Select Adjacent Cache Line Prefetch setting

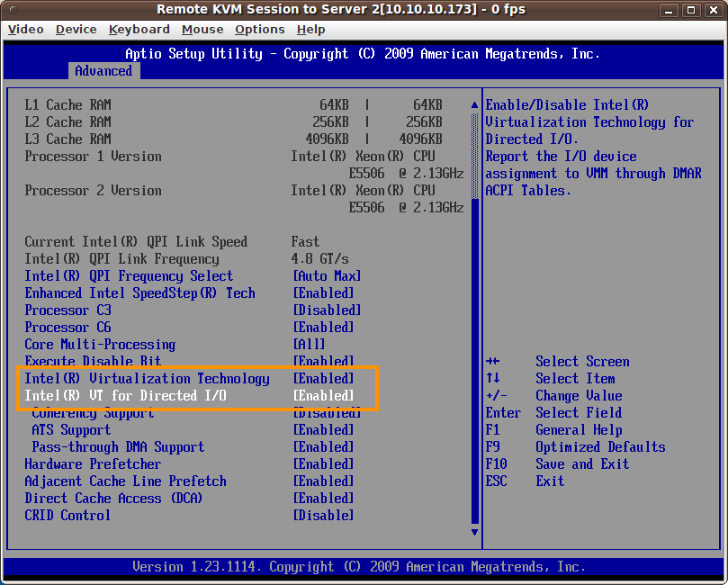point(125,481)
